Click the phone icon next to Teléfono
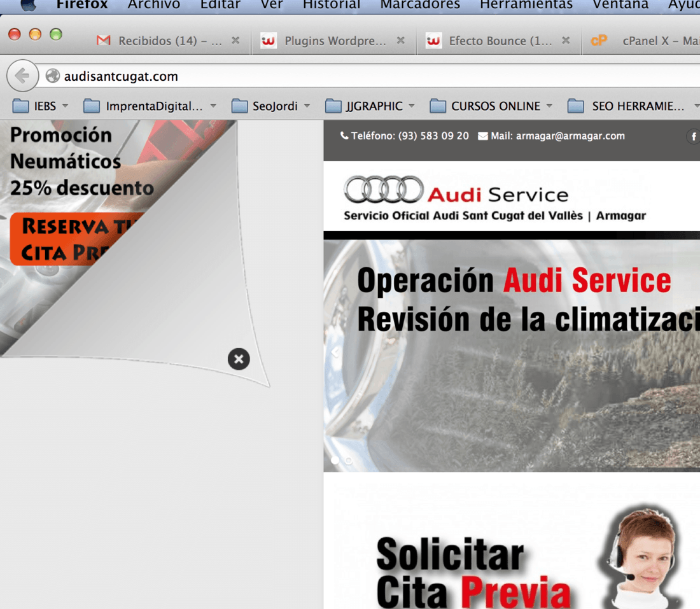Image resolution: width=700 pixels, height=609 pixels. pyautogui.click(x=344, y=136)
